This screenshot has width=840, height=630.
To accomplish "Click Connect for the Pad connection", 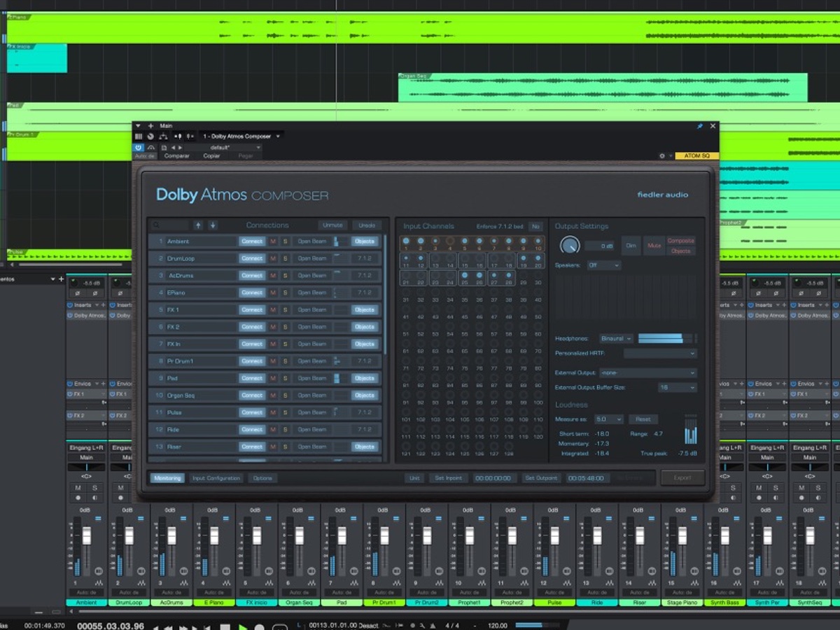I will 252,378.
